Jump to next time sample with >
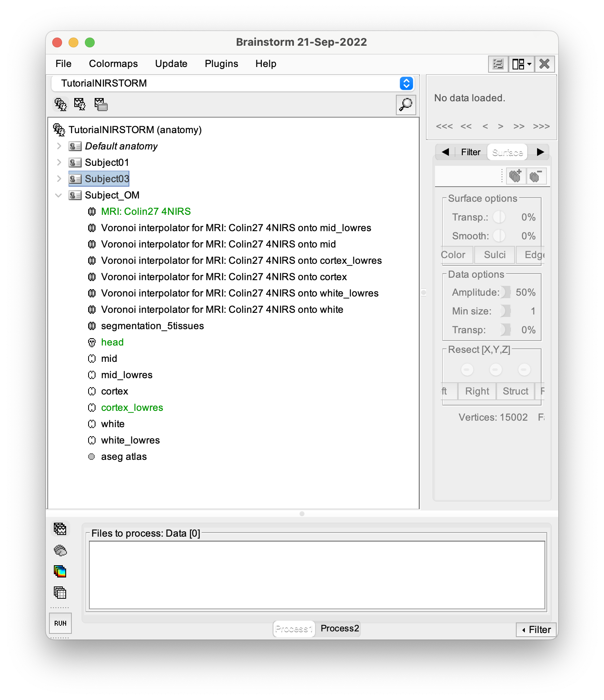Screen dimensions: 604x700 pos(500,126)
